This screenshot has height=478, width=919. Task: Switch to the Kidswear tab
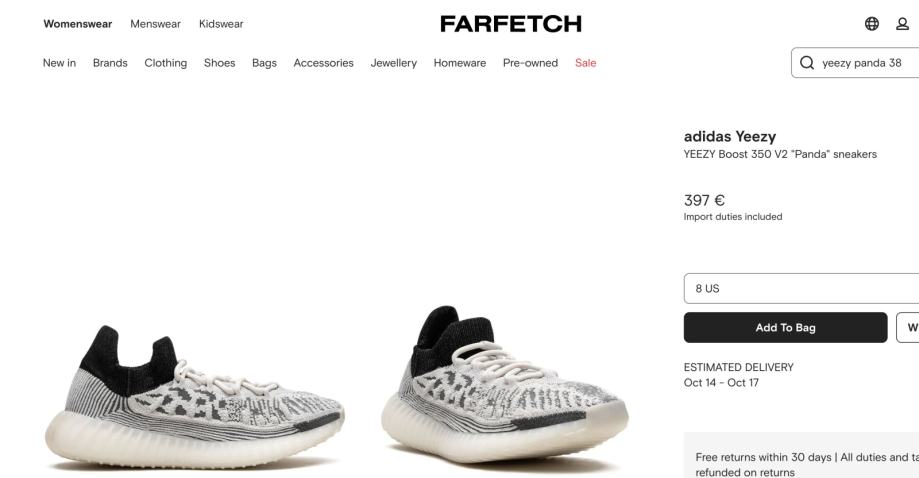point(221,24)
